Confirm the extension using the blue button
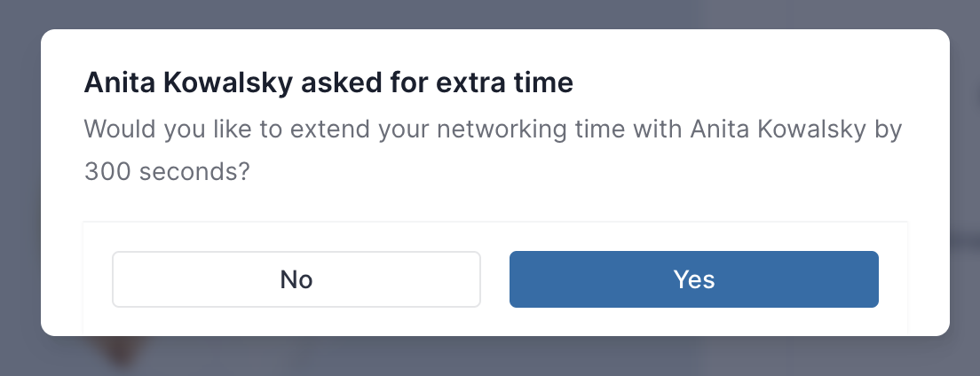 click(x=694, y=279)
